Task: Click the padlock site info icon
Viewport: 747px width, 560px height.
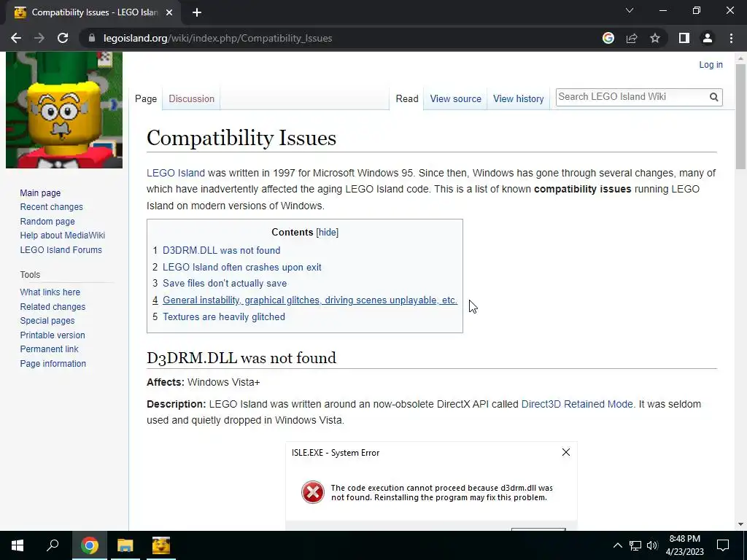Action: pyautogui.click(x=92, y=38)
